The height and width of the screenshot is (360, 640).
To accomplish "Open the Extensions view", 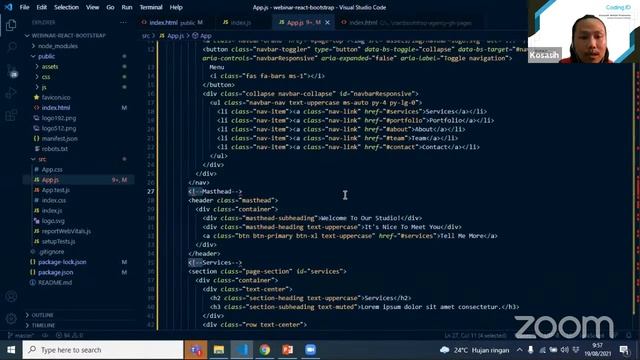I will coord(11,116).
